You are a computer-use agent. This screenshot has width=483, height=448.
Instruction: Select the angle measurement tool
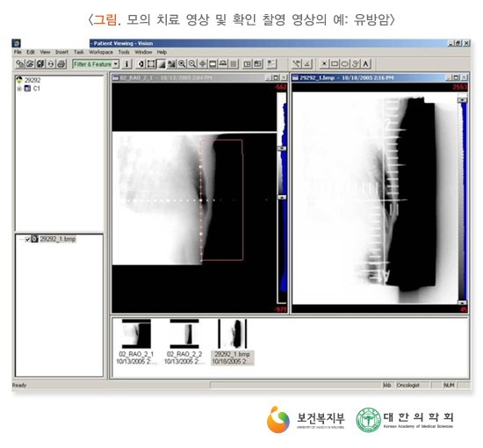point(306,64)
